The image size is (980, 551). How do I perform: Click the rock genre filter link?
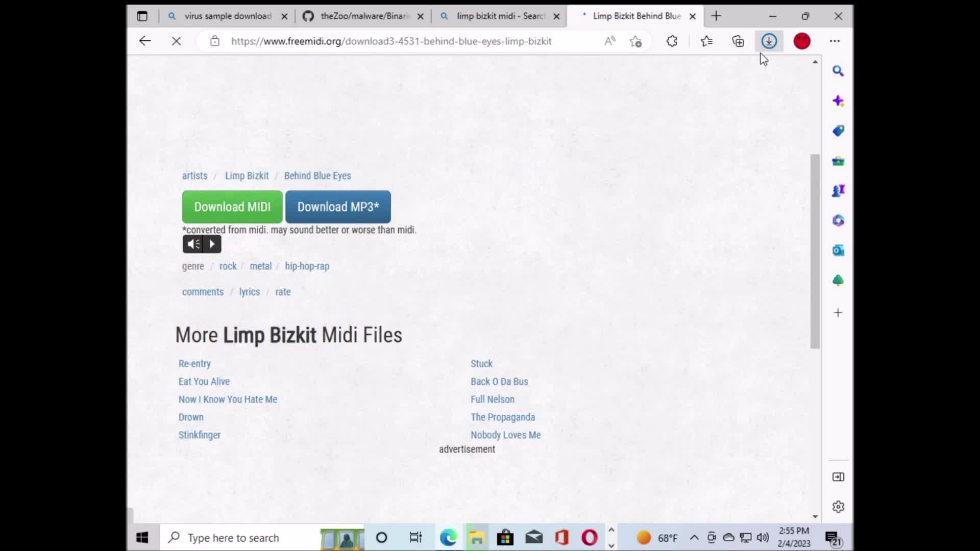pyautogui.click(x=228, y=266)
